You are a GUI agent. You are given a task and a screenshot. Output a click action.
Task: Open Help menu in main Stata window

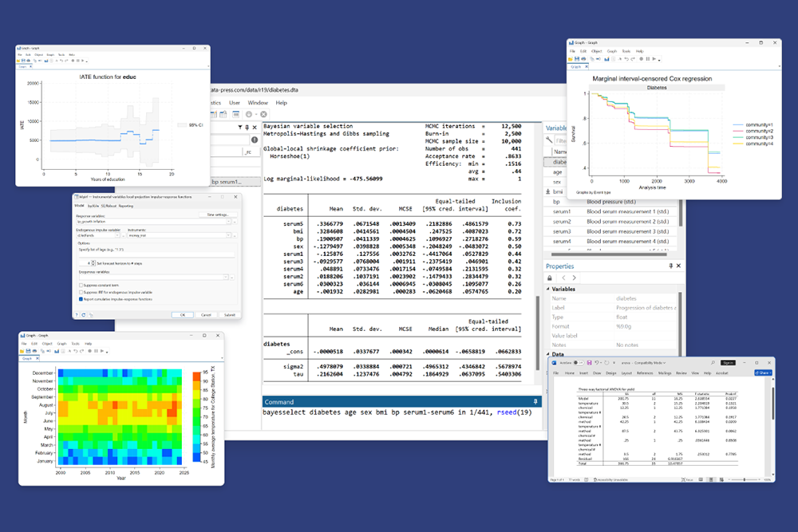coord(282,103)
